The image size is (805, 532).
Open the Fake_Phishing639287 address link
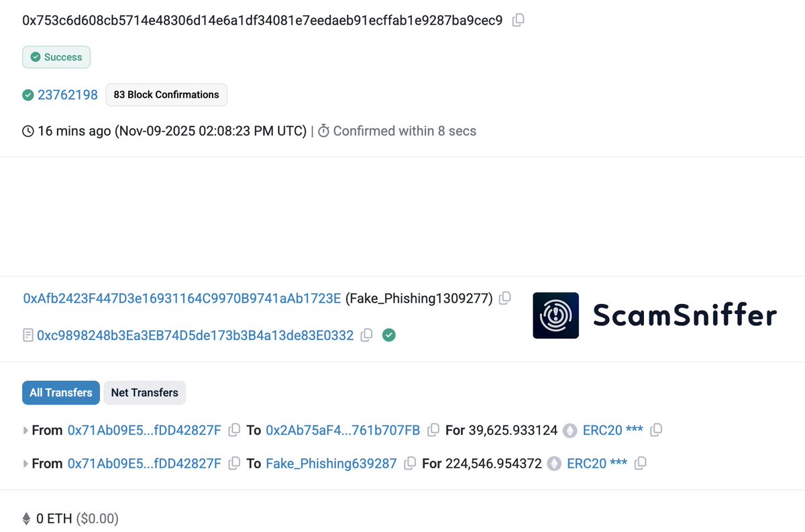click(331, 464)
